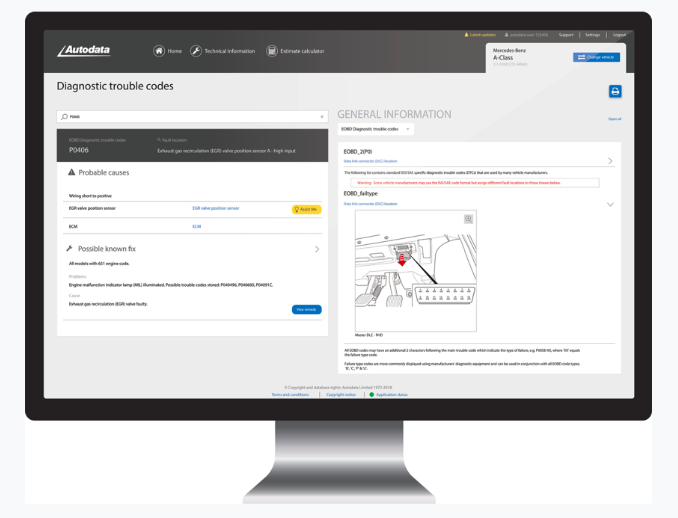Click the blue print icon button
Screen dimensions: 678x518
pos(615,91)
